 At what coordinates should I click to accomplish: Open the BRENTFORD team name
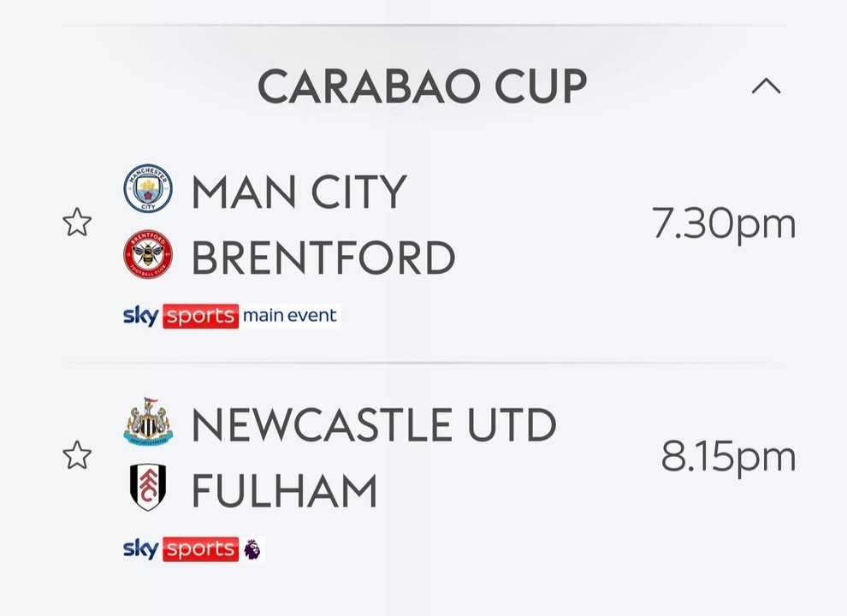pyautogui.click(x=323, y=258)
